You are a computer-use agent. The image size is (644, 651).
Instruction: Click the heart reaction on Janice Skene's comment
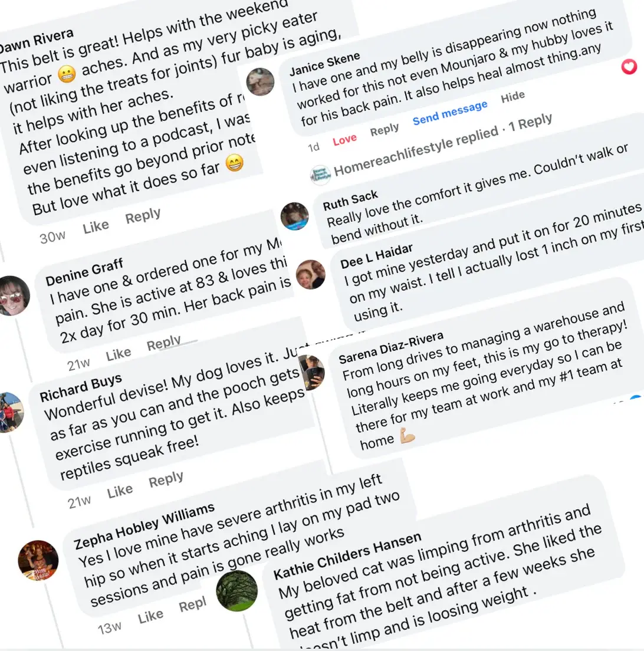click(x=629, y=67)
